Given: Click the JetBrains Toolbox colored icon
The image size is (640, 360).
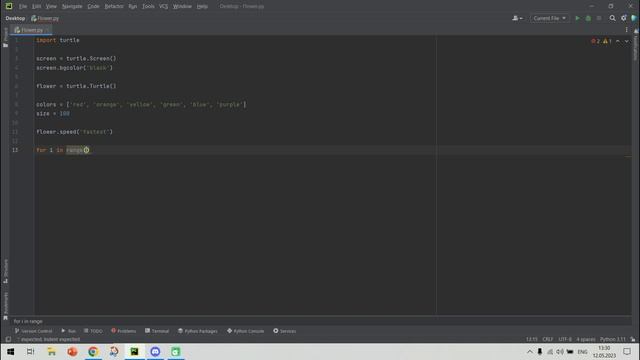Looking at the screenshot, I should pos(634,18).
